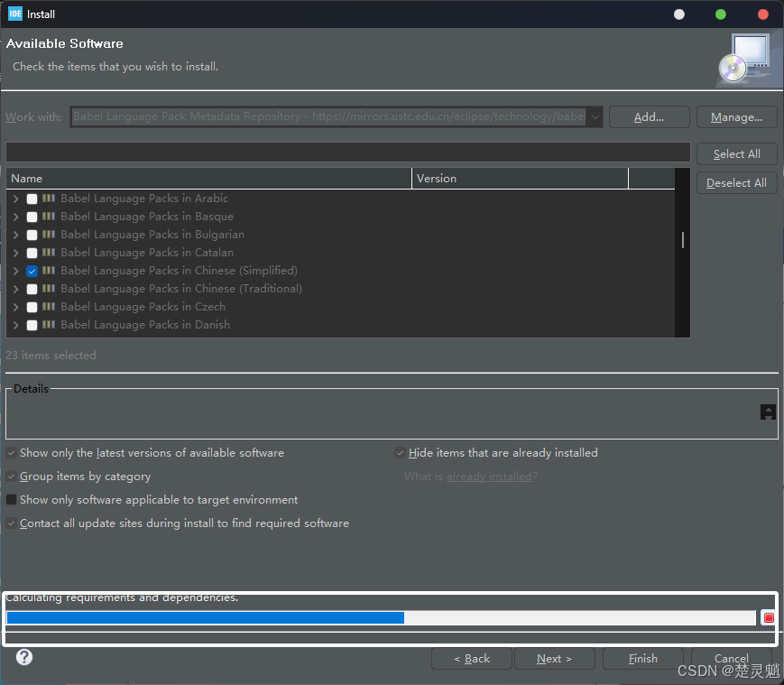
Task: Expand the Danish language pack tree node
Action: click(16, 325)
